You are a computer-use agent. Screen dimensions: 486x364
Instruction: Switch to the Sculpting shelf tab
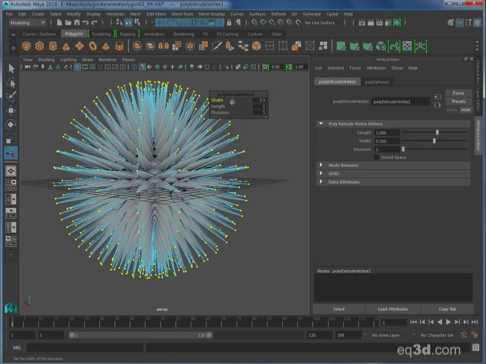(x=101, y=34)
